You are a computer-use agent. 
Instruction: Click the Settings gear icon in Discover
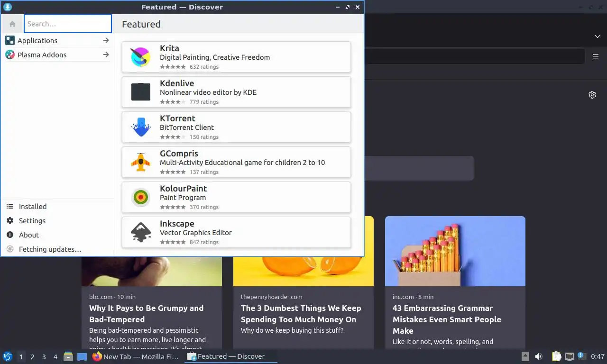tap(10, 221)
